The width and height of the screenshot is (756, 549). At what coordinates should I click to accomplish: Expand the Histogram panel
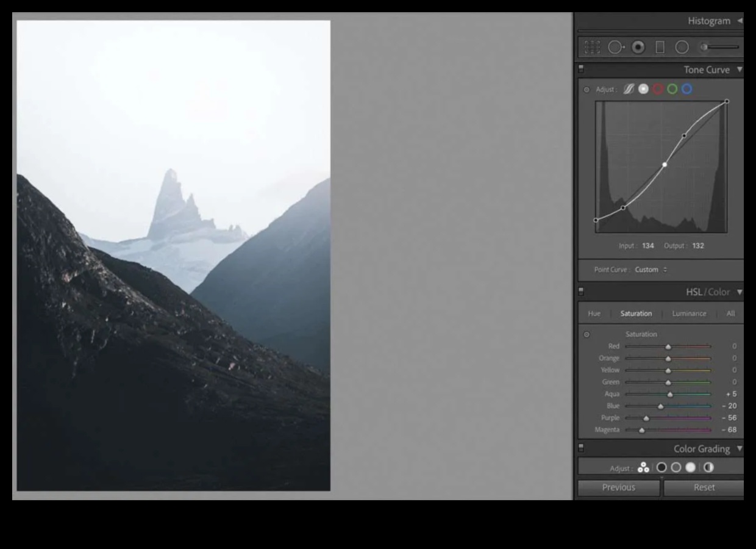tap(740, 21)
